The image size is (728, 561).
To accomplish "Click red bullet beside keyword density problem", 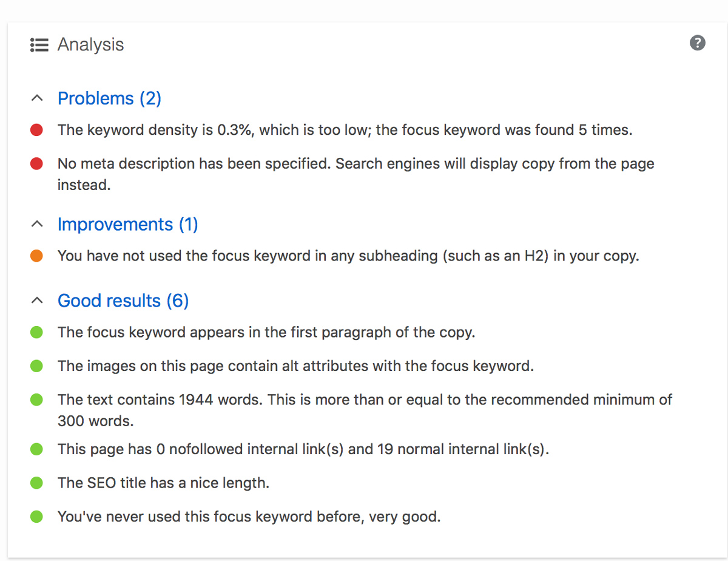I will (x=36, y=130).
